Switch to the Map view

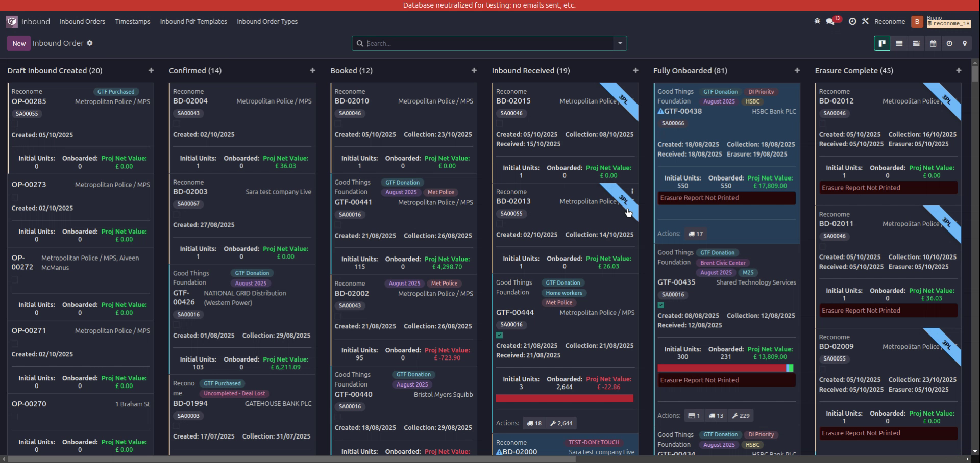tap(965, 43)
